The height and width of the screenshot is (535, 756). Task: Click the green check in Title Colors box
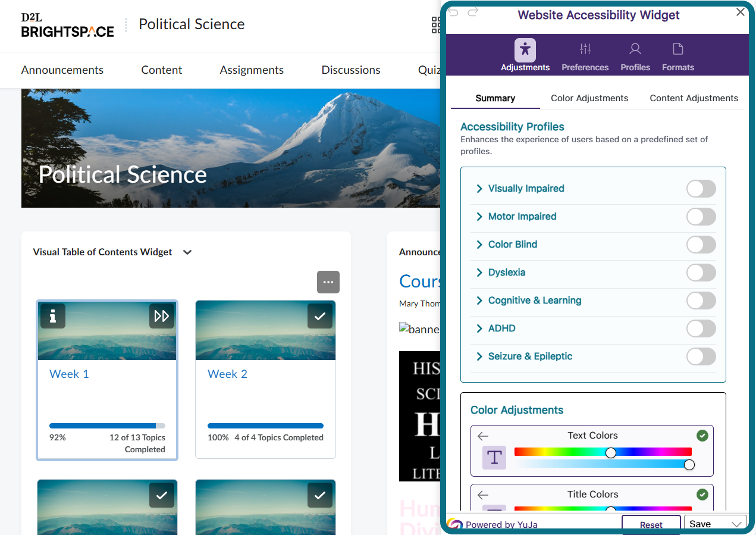point(702,495)
